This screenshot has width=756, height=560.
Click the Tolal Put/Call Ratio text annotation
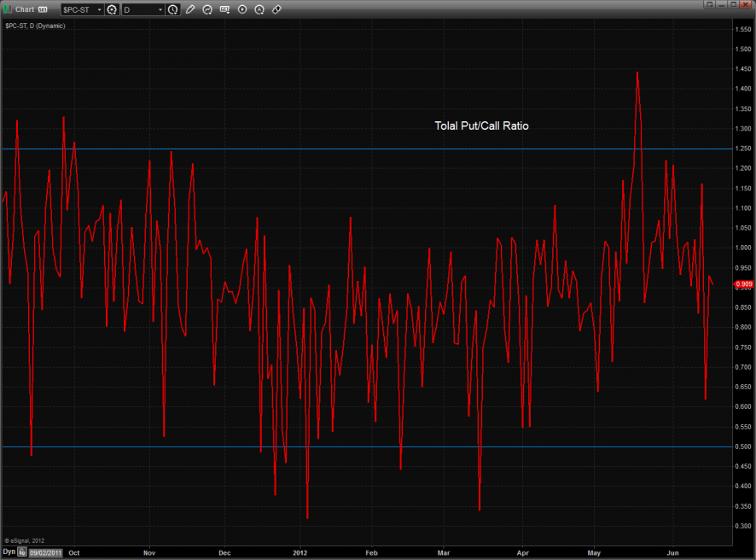pos(481,125)
